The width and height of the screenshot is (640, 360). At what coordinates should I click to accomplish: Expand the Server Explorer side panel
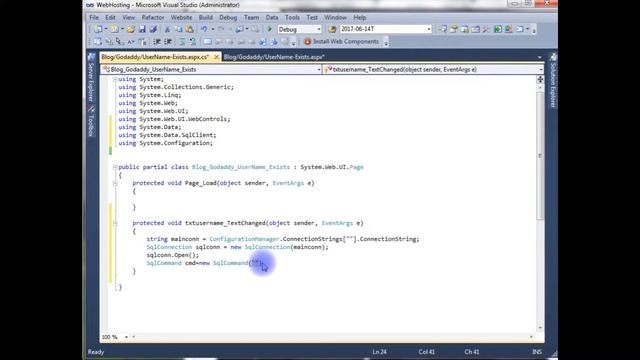pyautogui.click(x=91, y=78)
